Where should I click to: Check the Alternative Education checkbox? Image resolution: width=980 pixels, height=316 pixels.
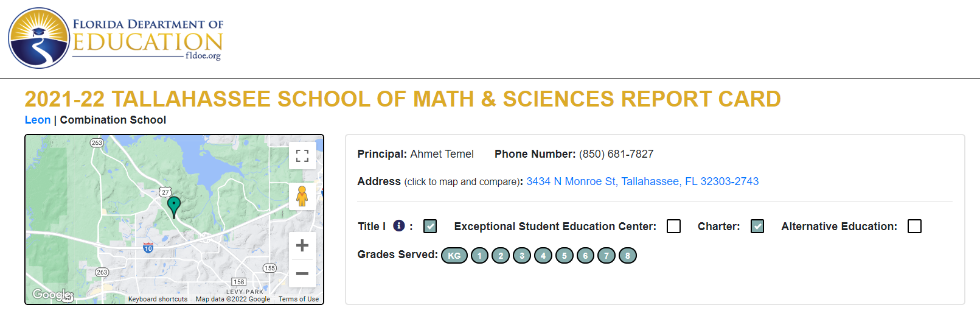pyautogui.click(x=914, y=226)
